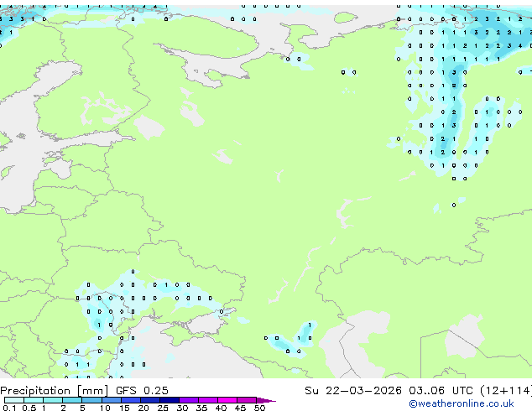Viewport: 532px width, 411px height.
Task: Click the 5–10 mm legend swatch
Action: click(x=91, y=400)
